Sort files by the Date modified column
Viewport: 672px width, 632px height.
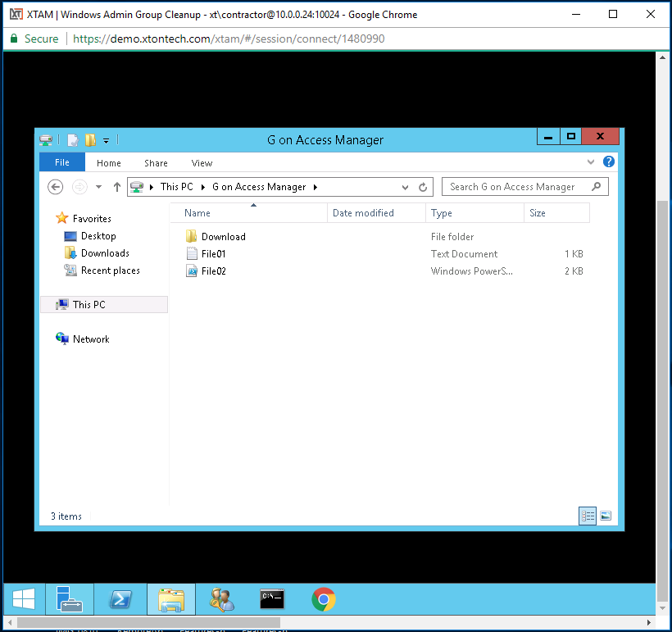pyautogui.click(x=363, y=213)
